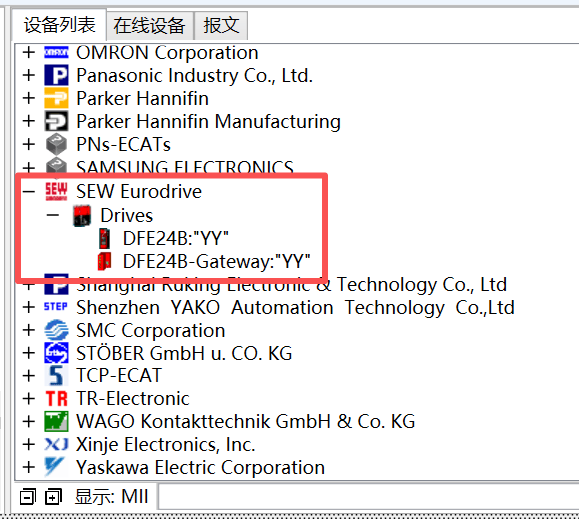
Task: Collapse the Drives subfolder
Action: tap(53, 215)
